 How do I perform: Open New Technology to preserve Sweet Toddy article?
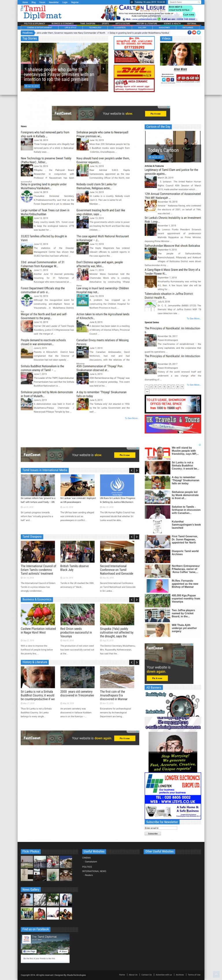pos(46,160)
